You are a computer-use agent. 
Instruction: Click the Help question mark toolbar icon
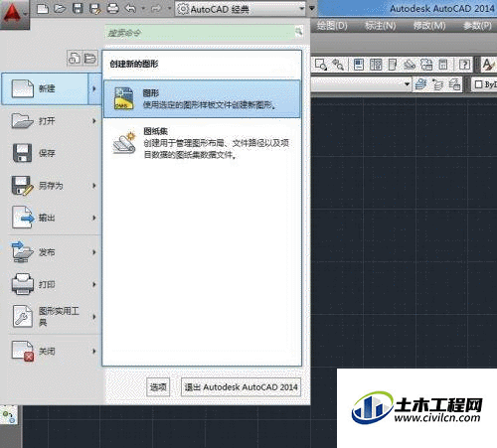(x=464, y=65)
